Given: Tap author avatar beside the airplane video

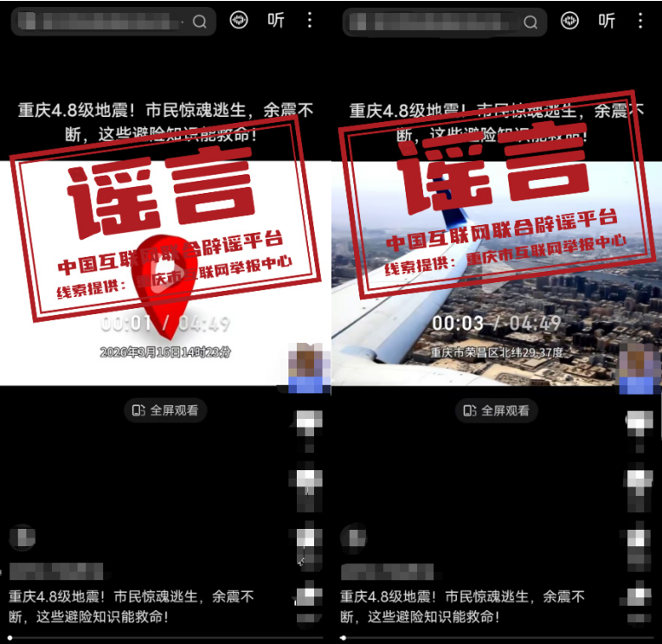Looking at the screenshot, I should [639, 367].
